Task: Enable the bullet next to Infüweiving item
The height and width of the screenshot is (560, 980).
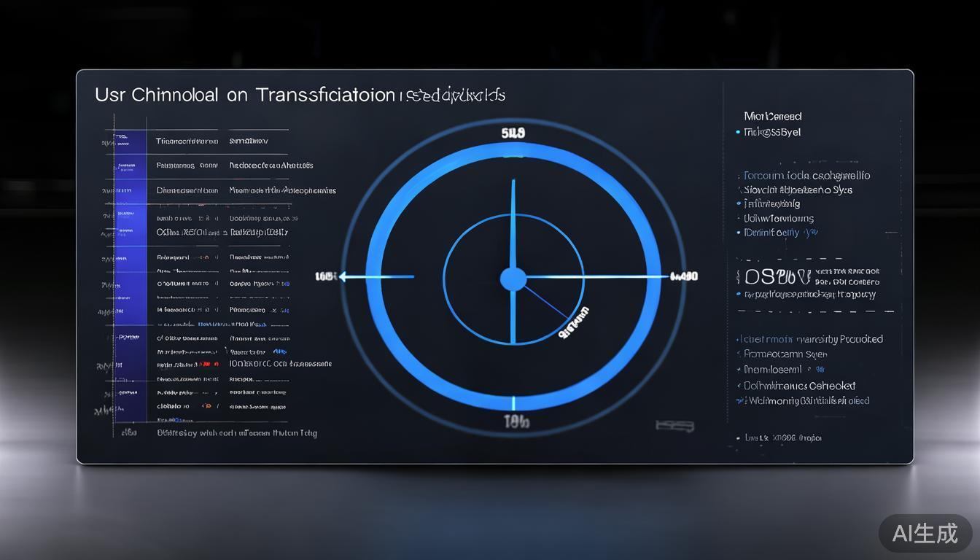Action: (737, 203)
